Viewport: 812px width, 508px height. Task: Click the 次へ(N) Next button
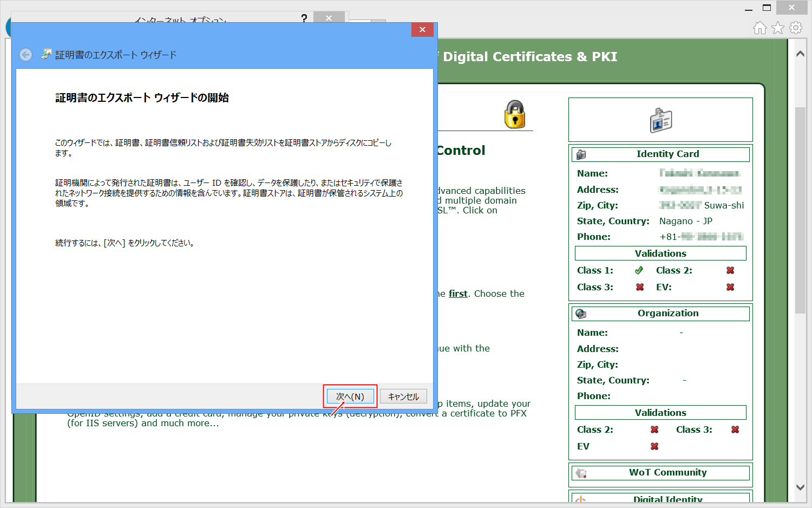tap(350, 396)
